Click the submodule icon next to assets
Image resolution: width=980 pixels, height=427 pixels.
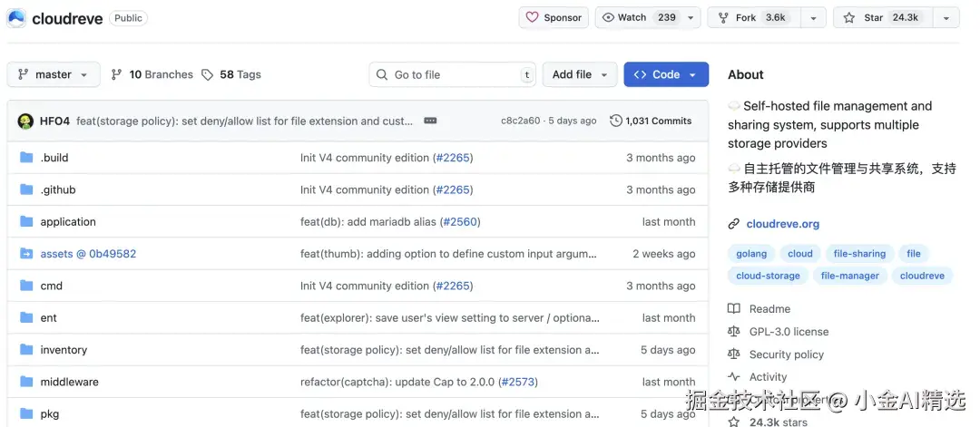26,254
